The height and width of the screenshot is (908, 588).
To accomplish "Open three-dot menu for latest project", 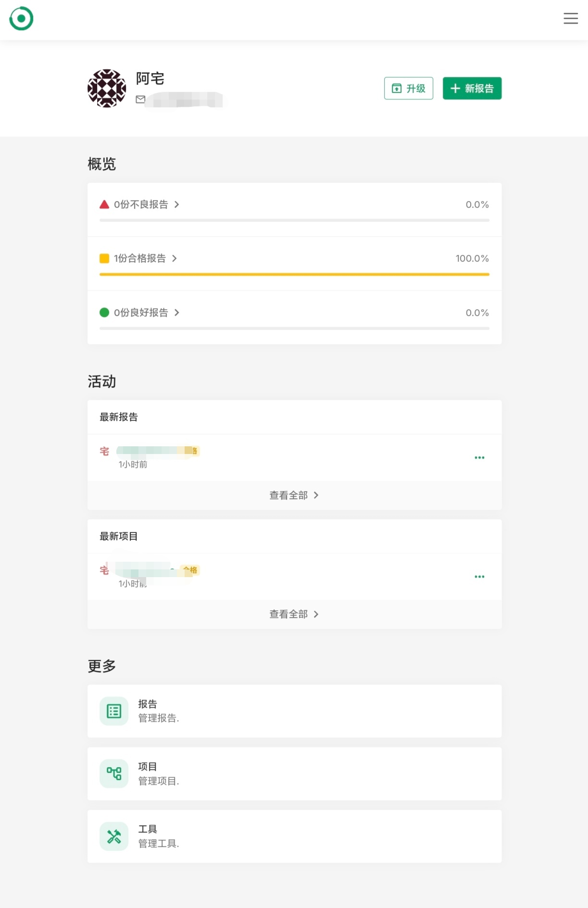I will pyautogui.click(x=479, y=577).
